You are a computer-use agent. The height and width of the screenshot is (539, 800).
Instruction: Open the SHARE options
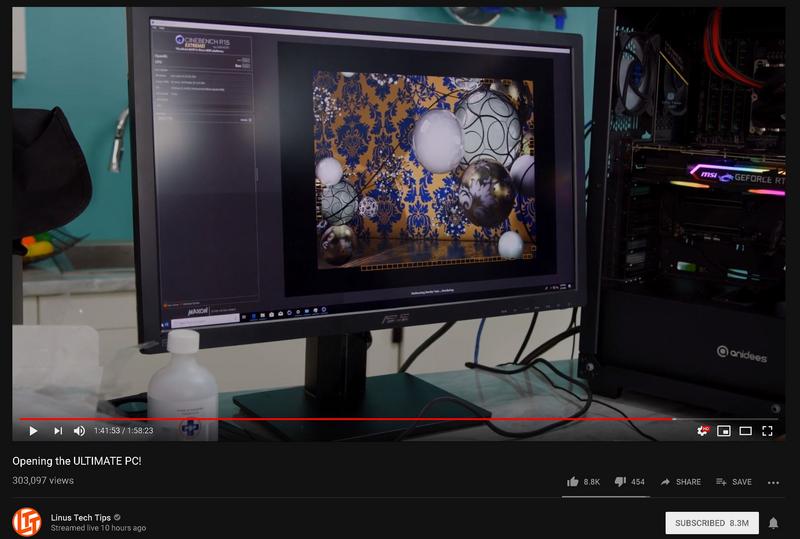(680, 481)
